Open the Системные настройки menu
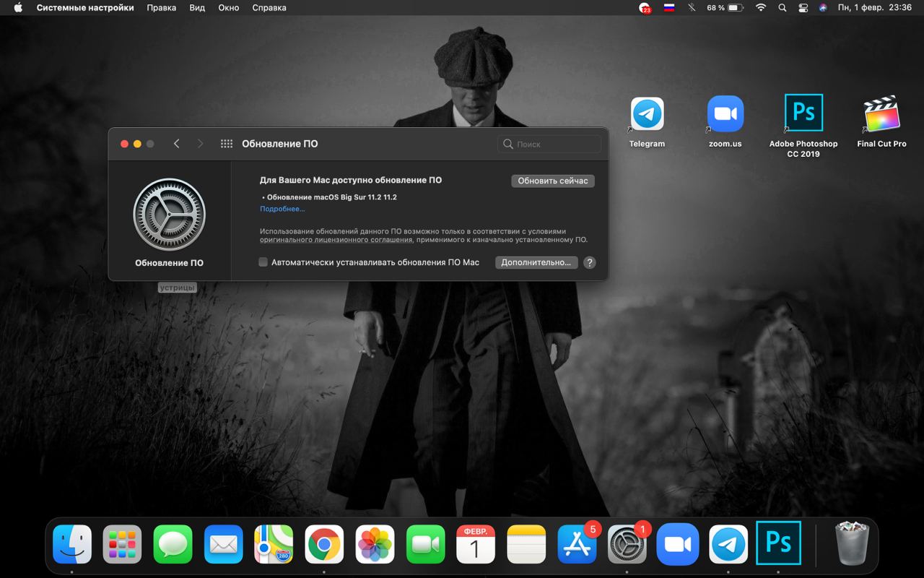Screen dimensions: 924x578 click(x=85, y=8)
